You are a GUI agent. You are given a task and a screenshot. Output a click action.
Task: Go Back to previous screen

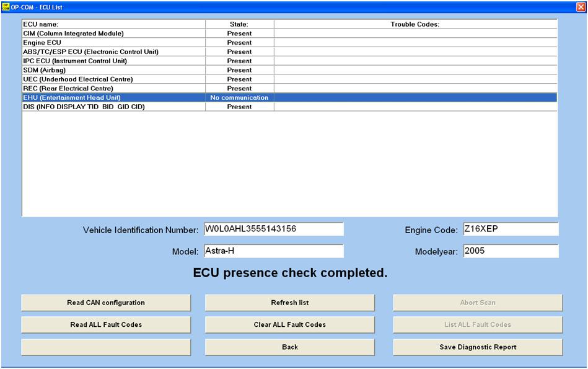coord(289,347)
